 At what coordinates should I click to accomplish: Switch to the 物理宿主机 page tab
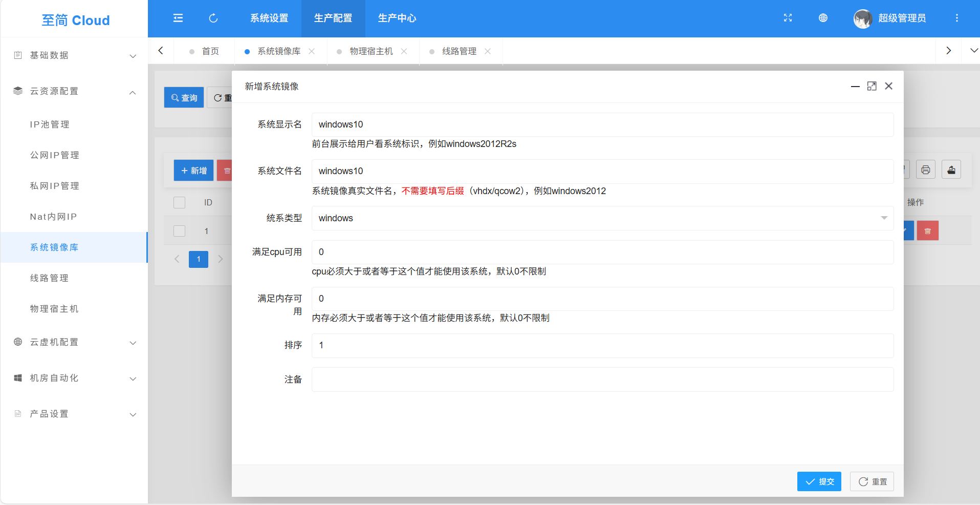tap(371, 51)
